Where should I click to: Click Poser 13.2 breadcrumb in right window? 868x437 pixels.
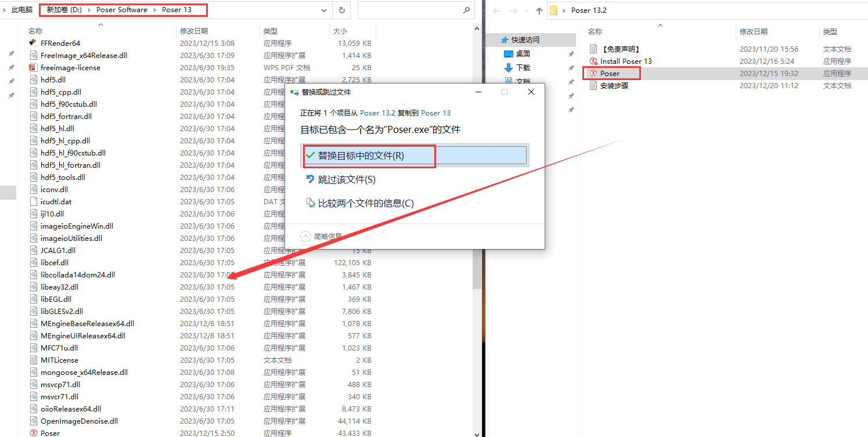(589, 10)
